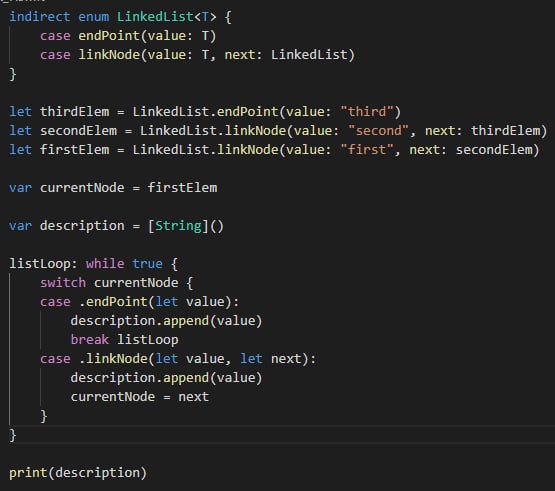Click 'description.append(value)' under the linkNode case

click(x=166, y=378)
